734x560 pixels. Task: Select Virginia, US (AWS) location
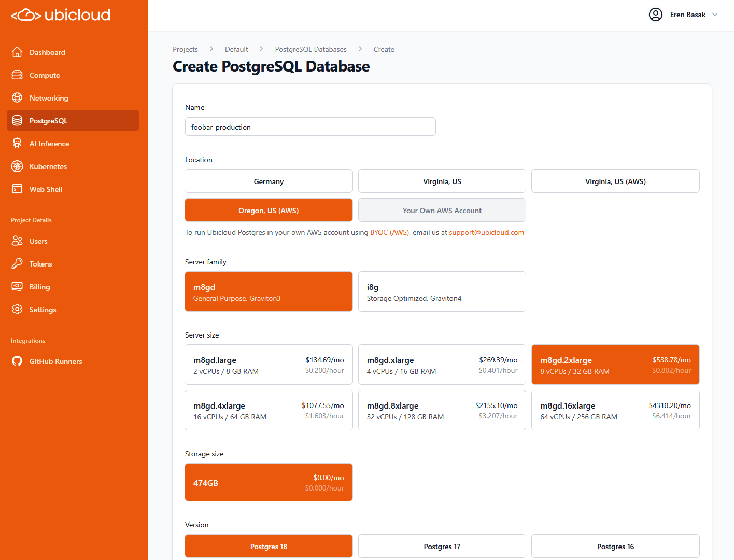coord(615,181)
